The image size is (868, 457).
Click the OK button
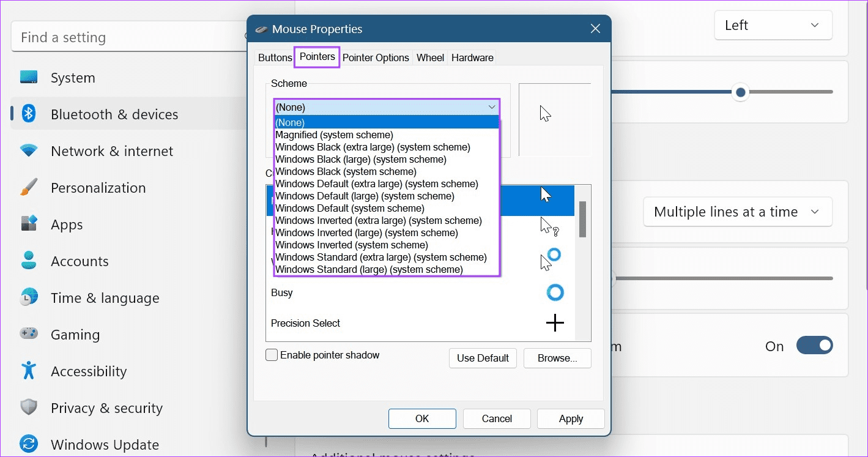(x=422, y=418)
